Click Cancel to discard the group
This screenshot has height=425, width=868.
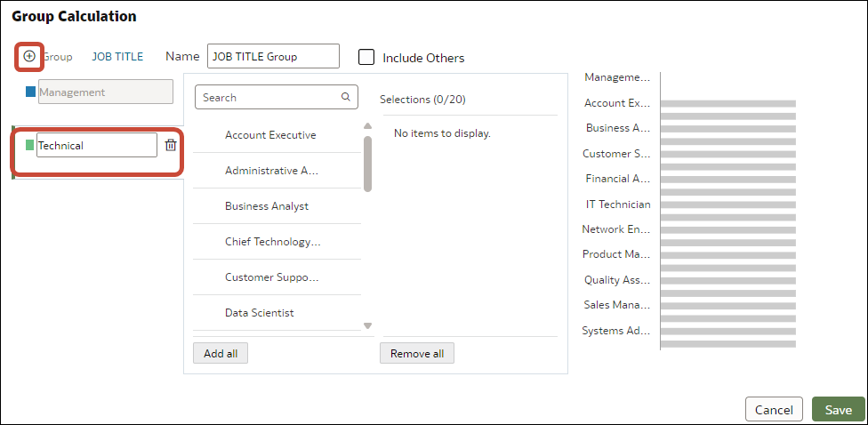click(773, 409)
